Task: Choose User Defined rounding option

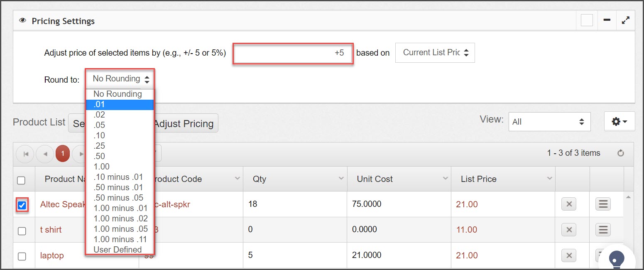Action: pos(120,250)
